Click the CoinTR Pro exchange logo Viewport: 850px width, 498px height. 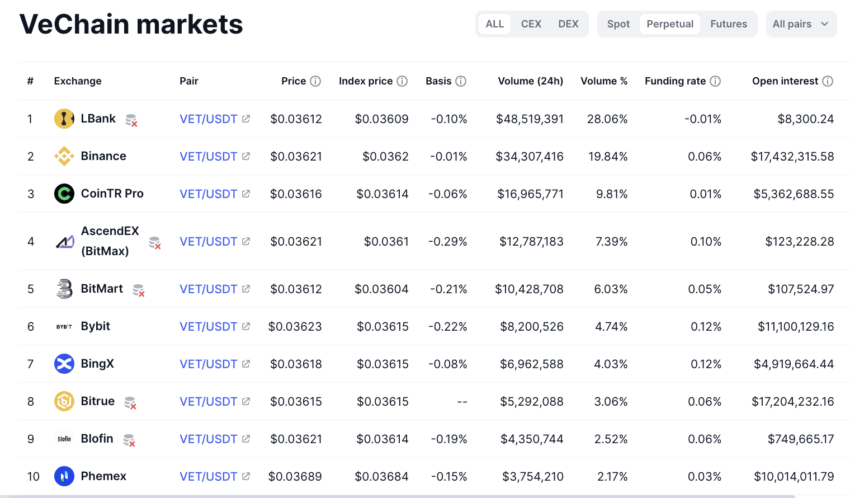coord(64,193)
